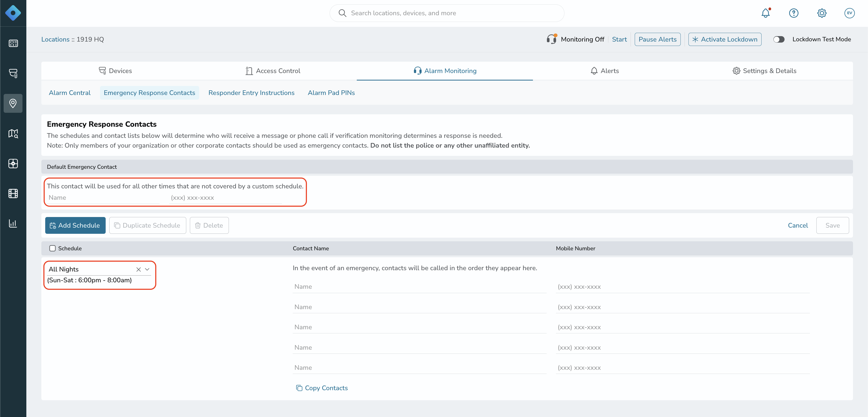This screenshot has height=417, width=868.
Task: Focus the first schedule contact Name field
Action: (x=419, y=286)
